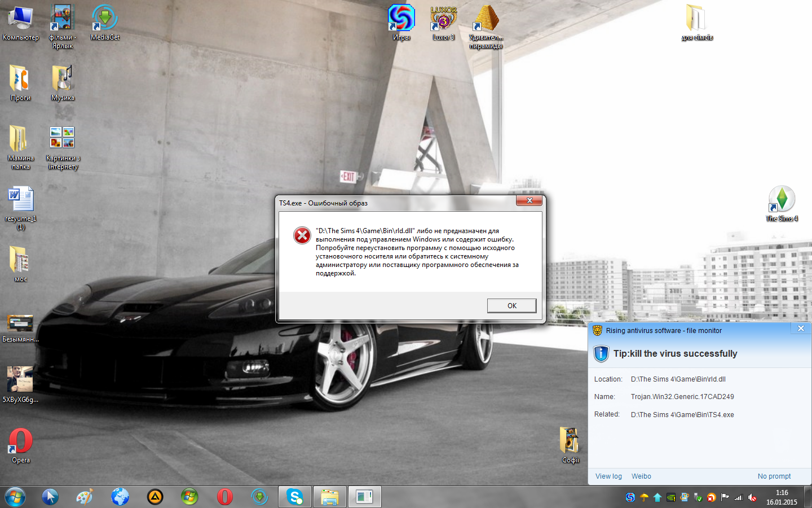The height and width of the screenshot is (508, 812).
Task: Open the NVIDIA tray icon
Action: point(671,497)
